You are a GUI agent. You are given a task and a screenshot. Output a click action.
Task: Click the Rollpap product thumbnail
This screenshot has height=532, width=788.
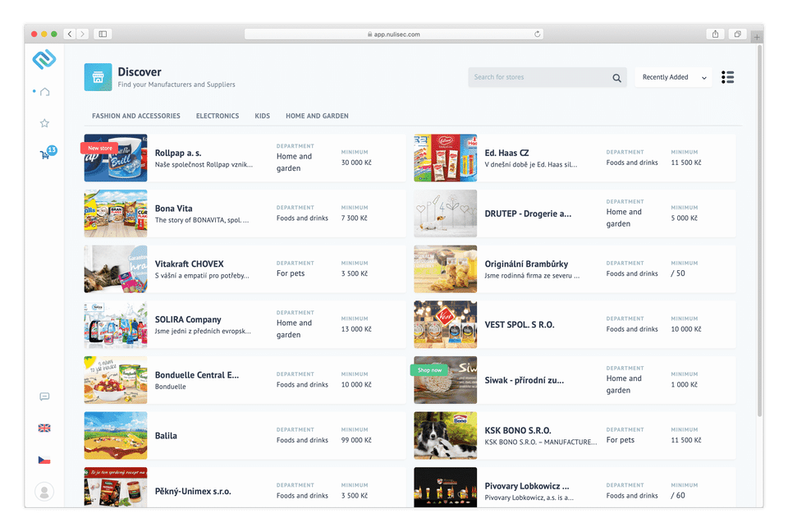(116, 158)
